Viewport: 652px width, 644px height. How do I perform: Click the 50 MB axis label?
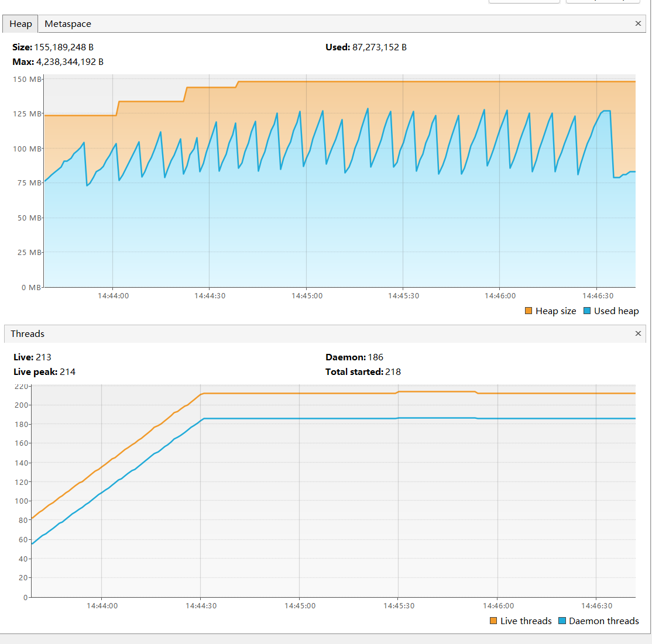click(x=29, y=218)
